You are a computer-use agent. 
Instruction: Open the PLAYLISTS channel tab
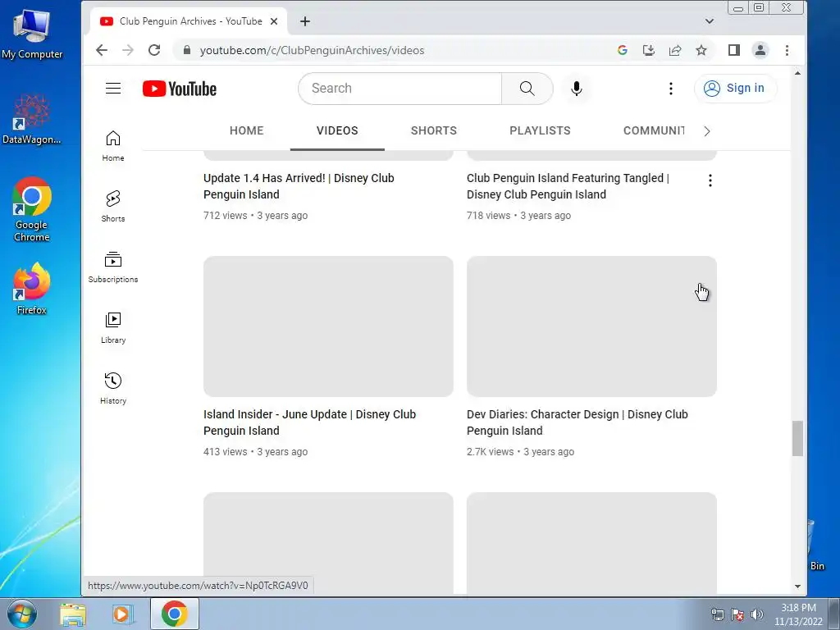click(540, 130)
